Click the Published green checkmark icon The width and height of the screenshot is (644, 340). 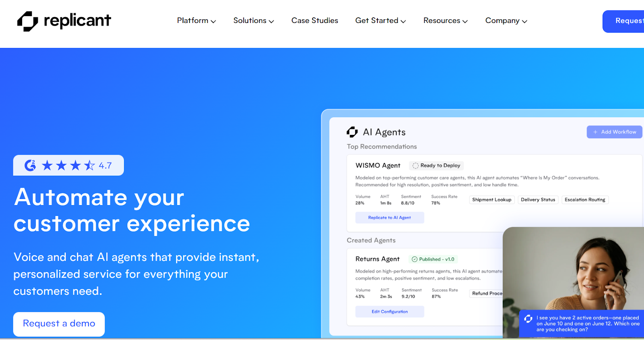tap(415, 259)
